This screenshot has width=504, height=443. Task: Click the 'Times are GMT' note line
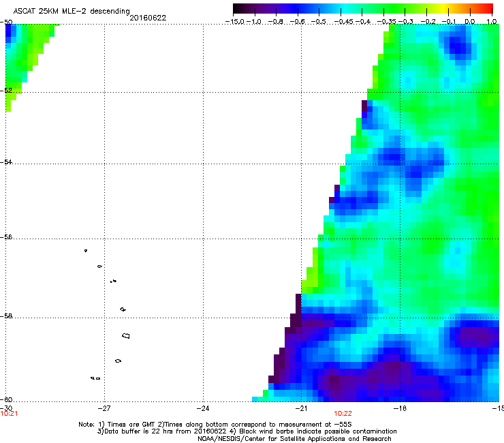coord(215,425)
